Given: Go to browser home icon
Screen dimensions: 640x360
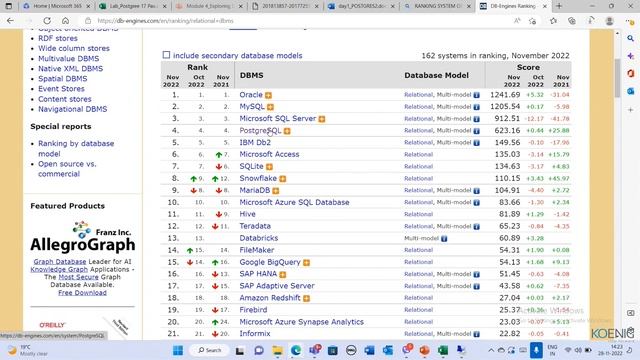Looking at the screenshot, I should (65, 21).
